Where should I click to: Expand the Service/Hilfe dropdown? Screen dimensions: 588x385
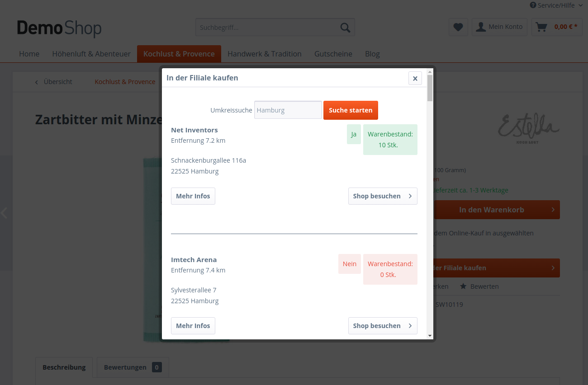(x=581, y=5)
